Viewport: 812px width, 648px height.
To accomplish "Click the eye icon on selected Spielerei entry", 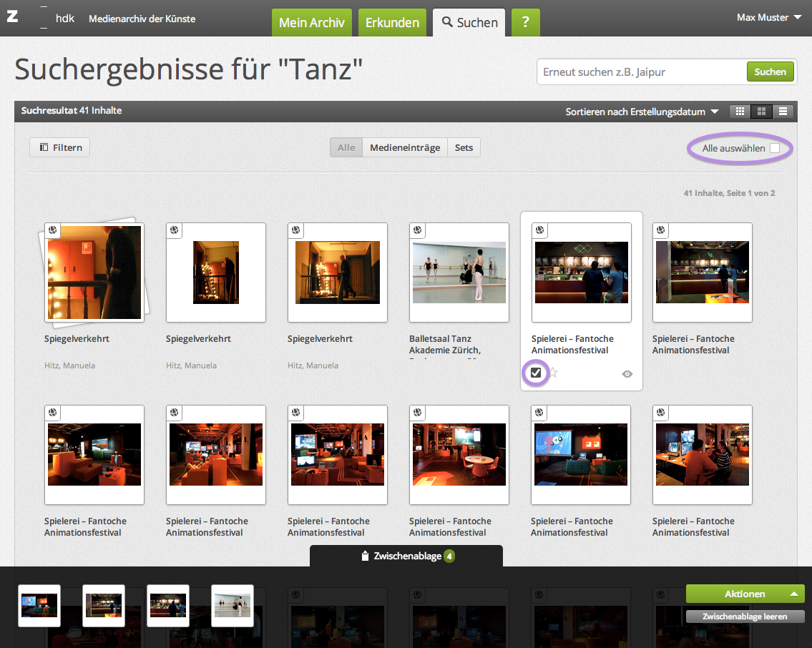I will click(627, 373).
